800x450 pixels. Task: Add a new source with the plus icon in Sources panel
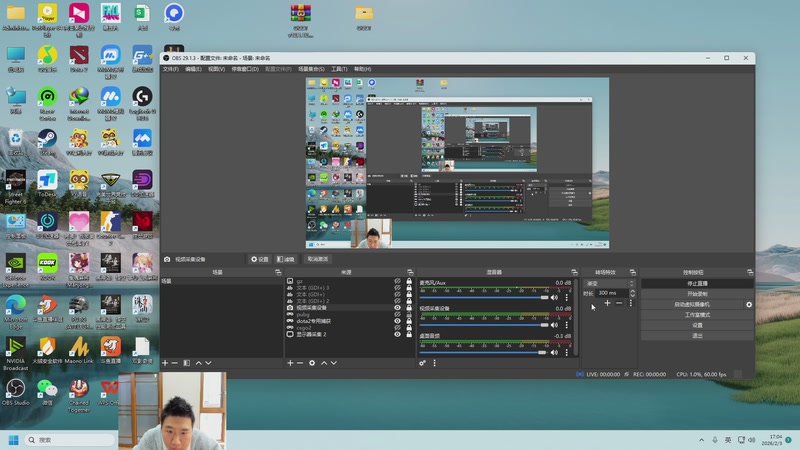coord(290,363)
